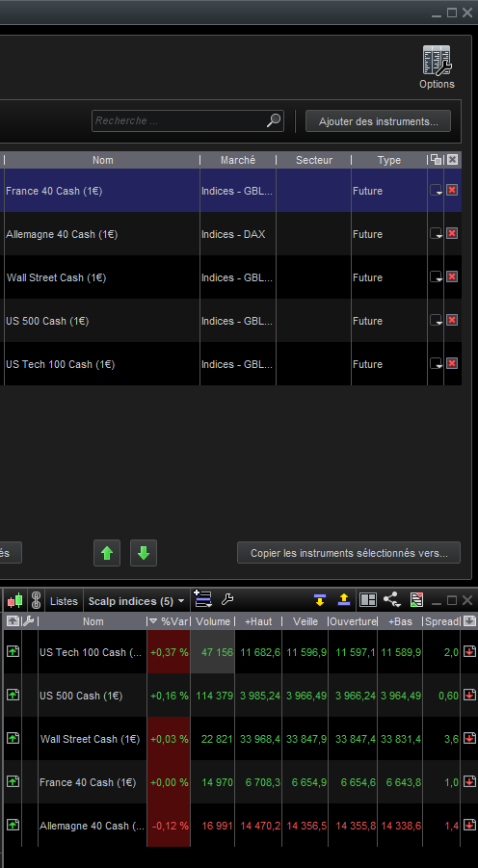Sort by the %Var column header

coord(169,621)
